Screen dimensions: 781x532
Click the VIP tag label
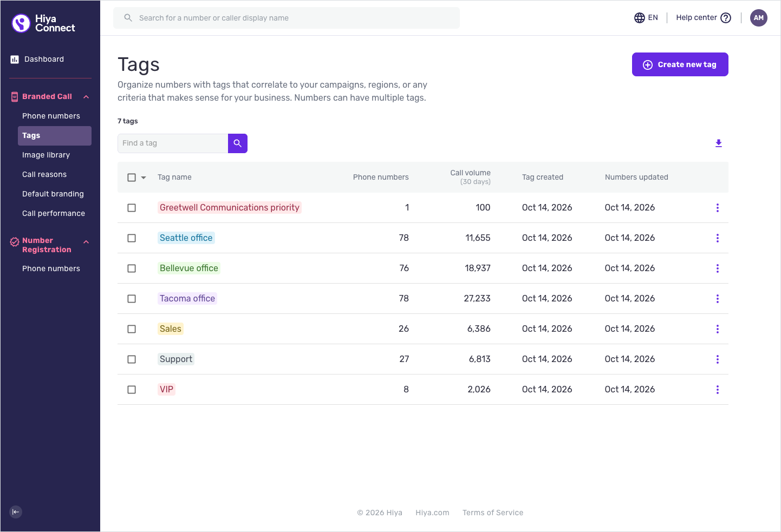tap(167, 390)
